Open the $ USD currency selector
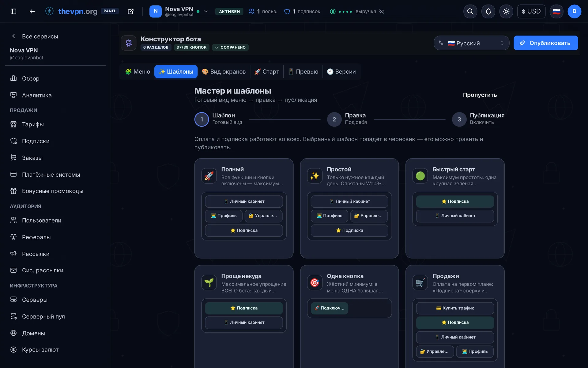 pos(531,11)
